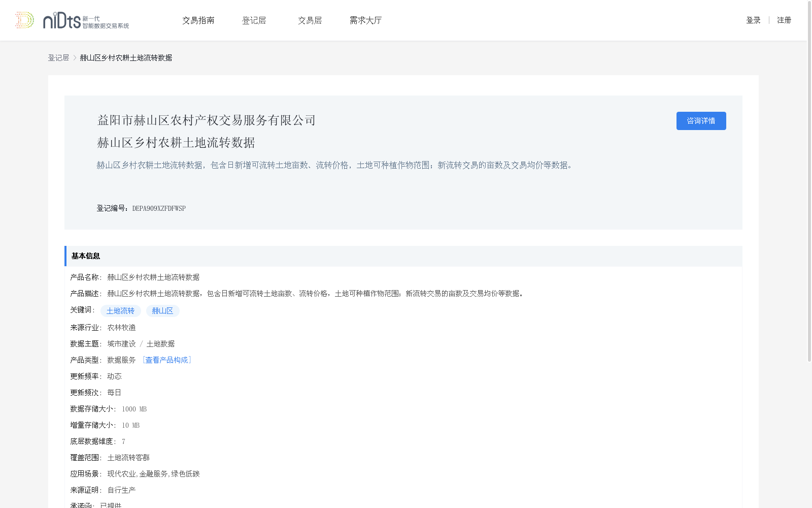Open the 交易指南 menu
This screenshot has height=508, width=812.
198,20
